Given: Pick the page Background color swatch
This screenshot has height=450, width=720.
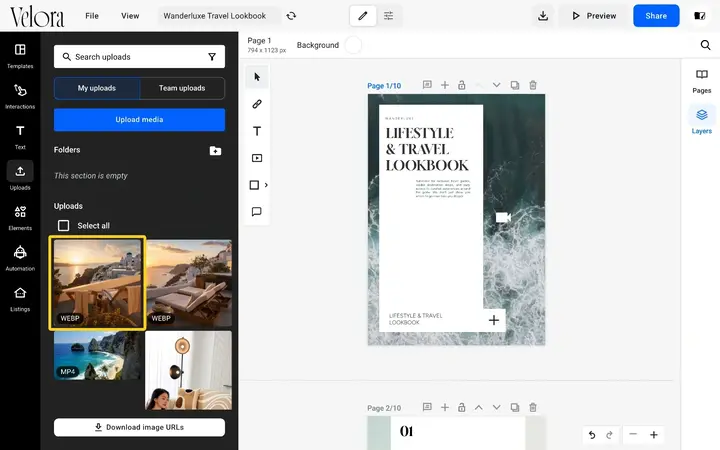Looking at the screenshot, I should 353,45.
